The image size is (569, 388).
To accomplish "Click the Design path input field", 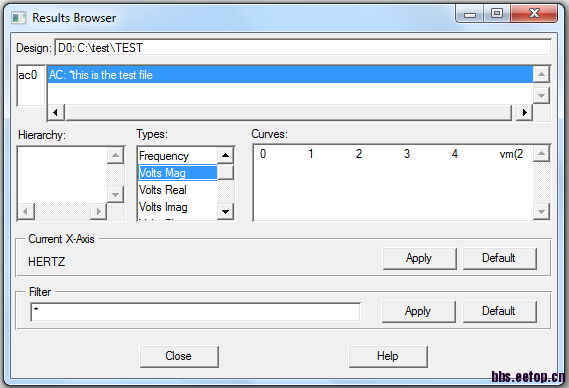I will [x=303, y=48].
